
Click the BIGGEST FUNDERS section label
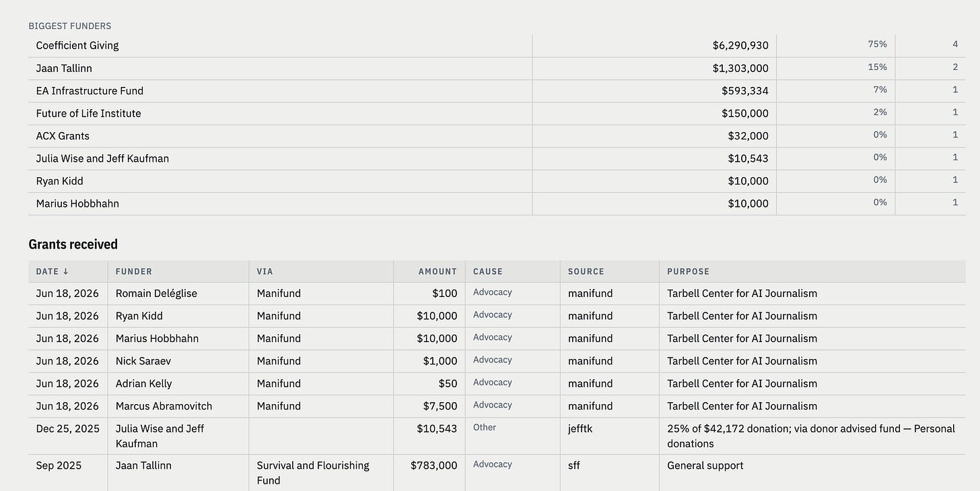70,26
